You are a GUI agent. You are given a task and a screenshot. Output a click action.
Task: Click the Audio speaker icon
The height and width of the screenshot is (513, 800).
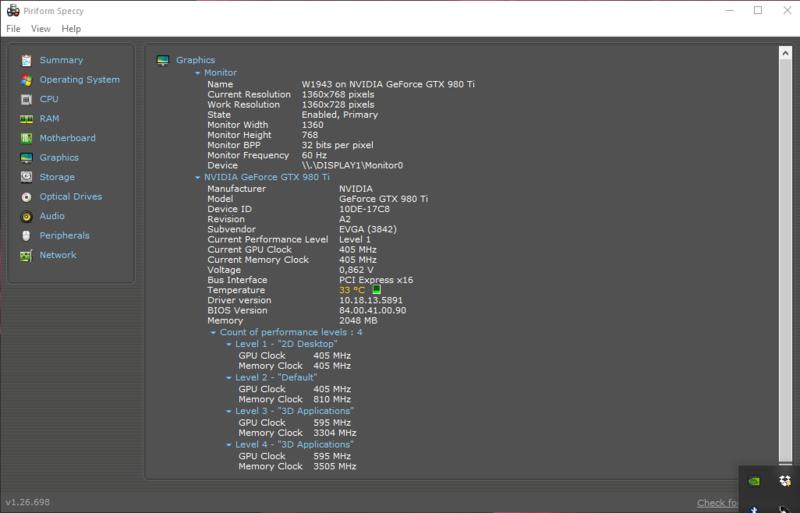point(27,216)
